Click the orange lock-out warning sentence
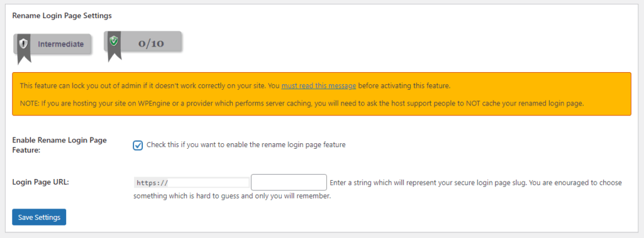 tap(235, 86)
